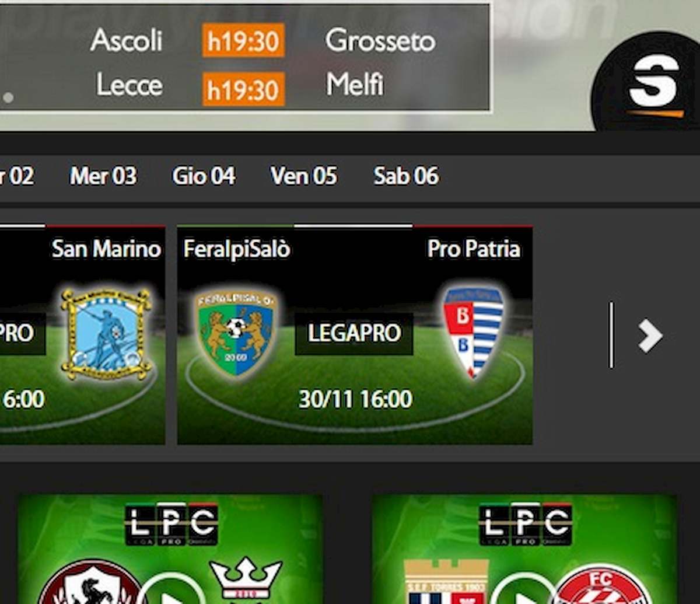700x604 pixels.
Task: Click the San Marino team crest
Action: [107, 334]
